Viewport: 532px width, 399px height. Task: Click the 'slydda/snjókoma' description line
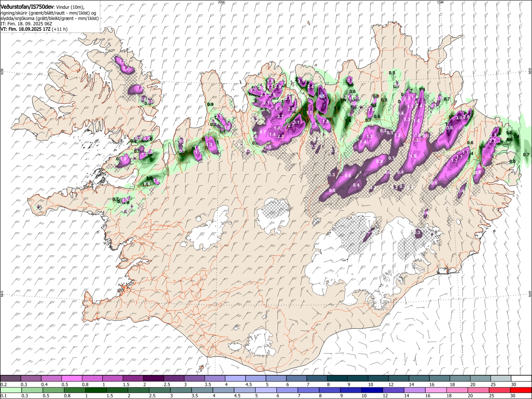pos(49,18)
